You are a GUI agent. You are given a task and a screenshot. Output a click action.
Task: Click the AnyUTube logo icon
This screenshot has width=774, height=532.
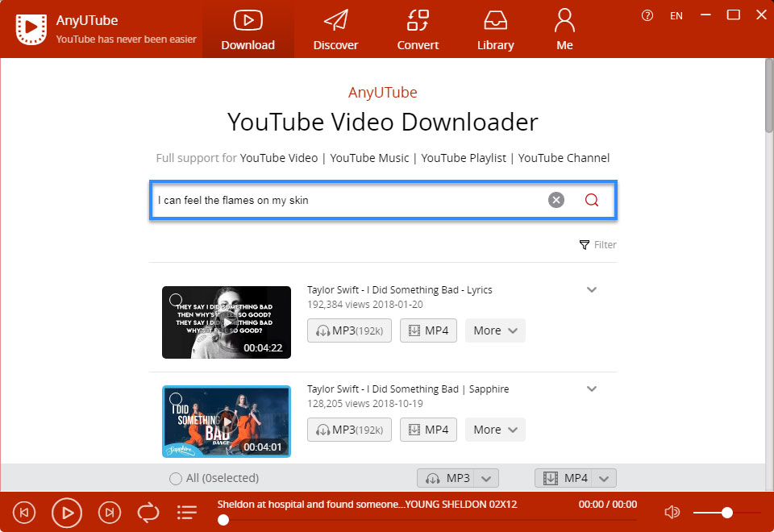pyautogui.click(x=31, y=29)
